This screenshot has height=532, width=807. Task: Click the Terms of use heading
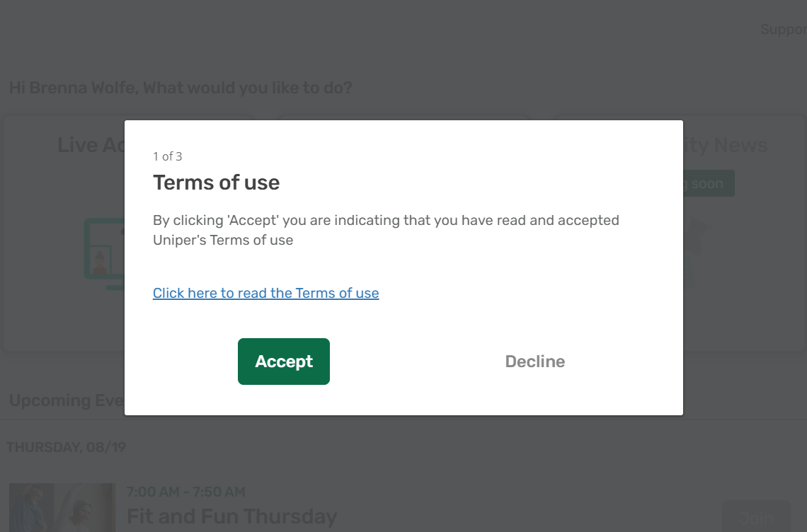click(216, 183)
